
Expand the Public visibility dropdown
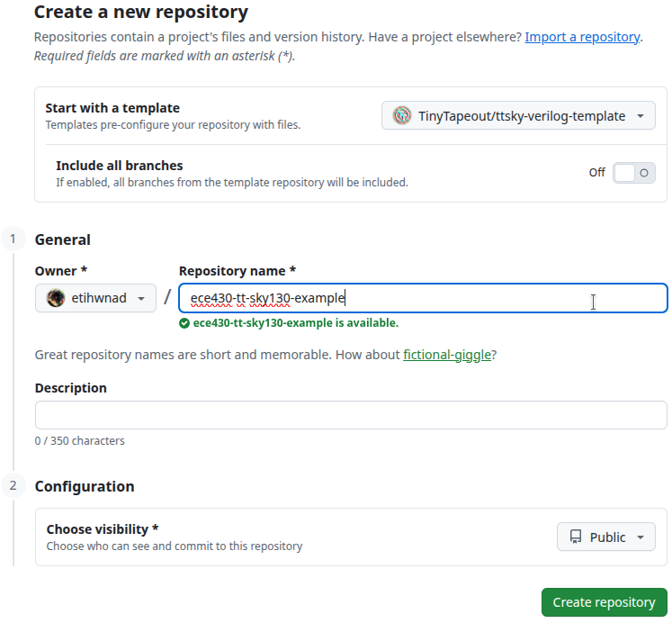click(605, 537)
